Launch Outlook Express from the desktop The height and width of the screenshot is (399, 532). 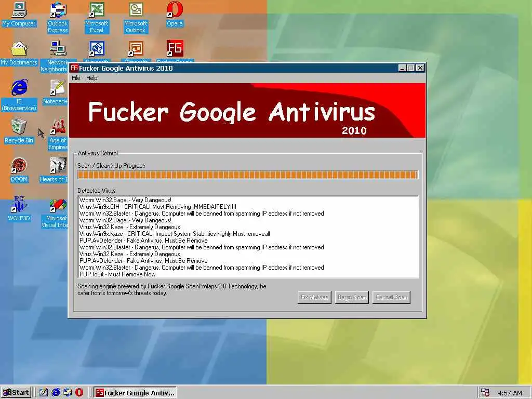(x=58, y=17)
